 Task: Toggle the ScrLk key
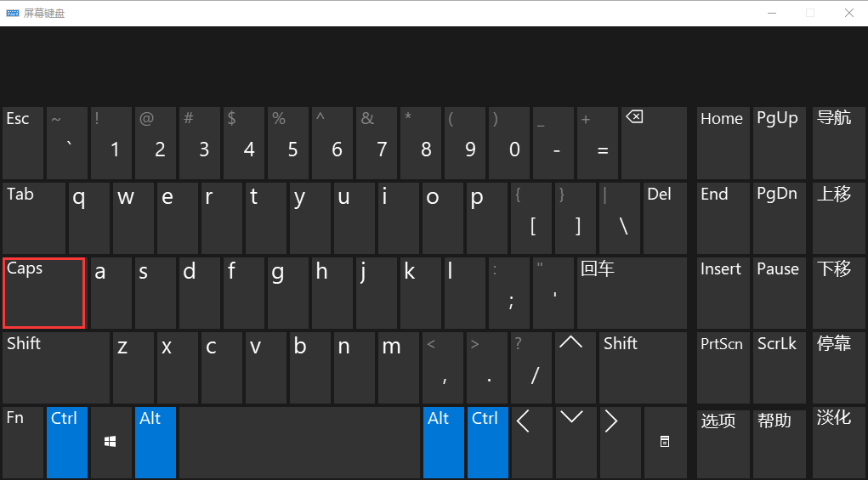pos(777,368)
